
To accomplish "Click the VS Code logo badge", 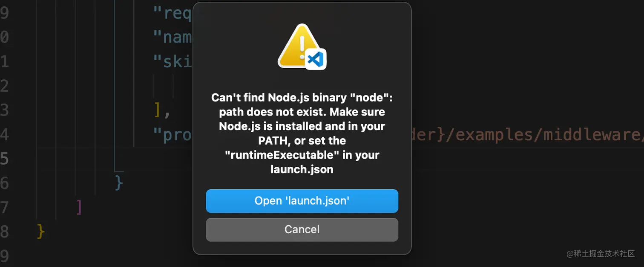I will tap(316, 59).
